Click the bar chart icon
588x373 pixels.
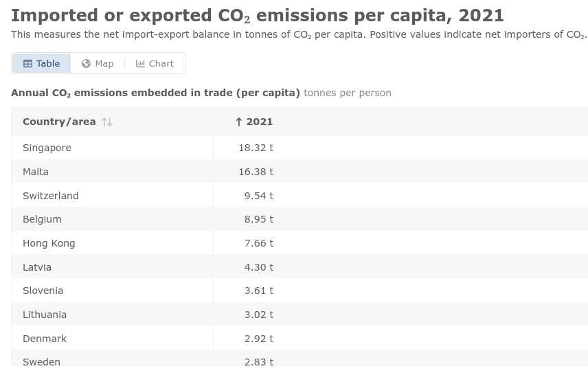click(x=140, y=64)
